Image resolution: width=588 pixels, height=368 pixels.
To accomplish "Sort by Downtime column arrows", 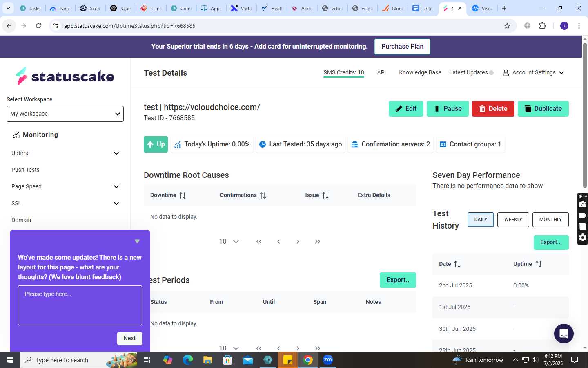I will [183, 195].
